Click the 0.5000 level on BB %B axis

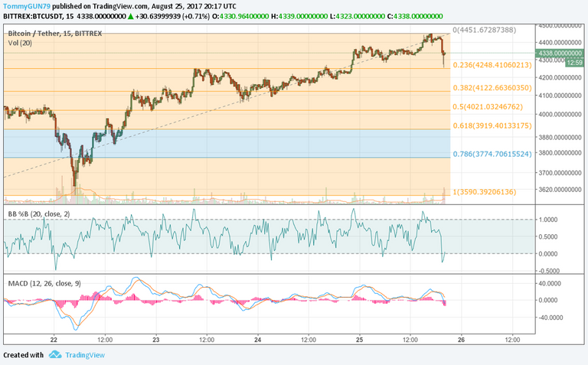pyautogui.click(x=548, y=237)
